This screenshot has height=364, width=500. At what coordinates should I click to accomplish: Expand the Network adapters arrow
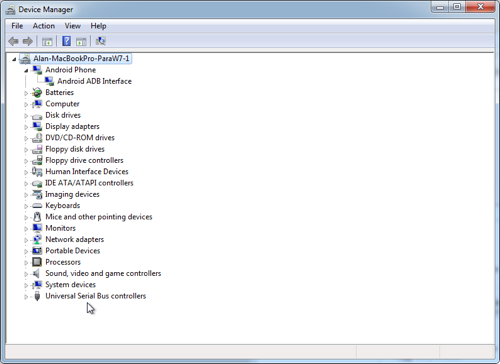click(x=26, y=240)
